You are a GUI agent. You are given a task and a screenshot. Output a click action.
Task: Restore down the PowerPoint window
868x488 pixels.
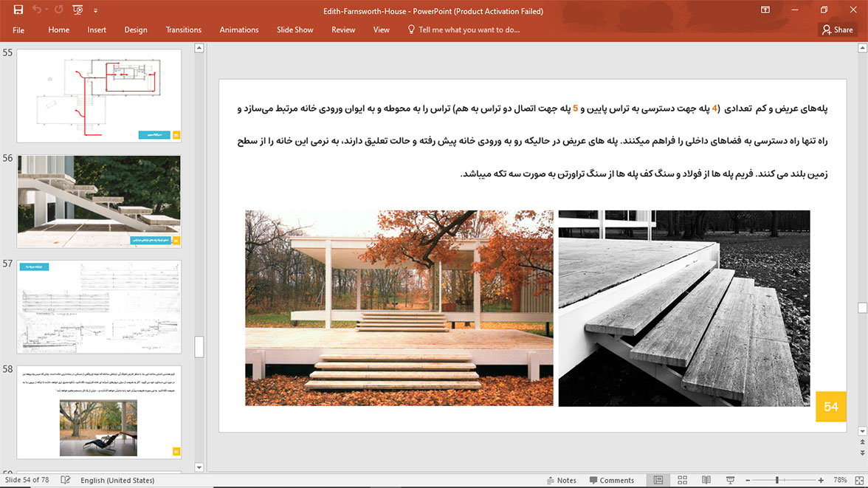point(824,10)
